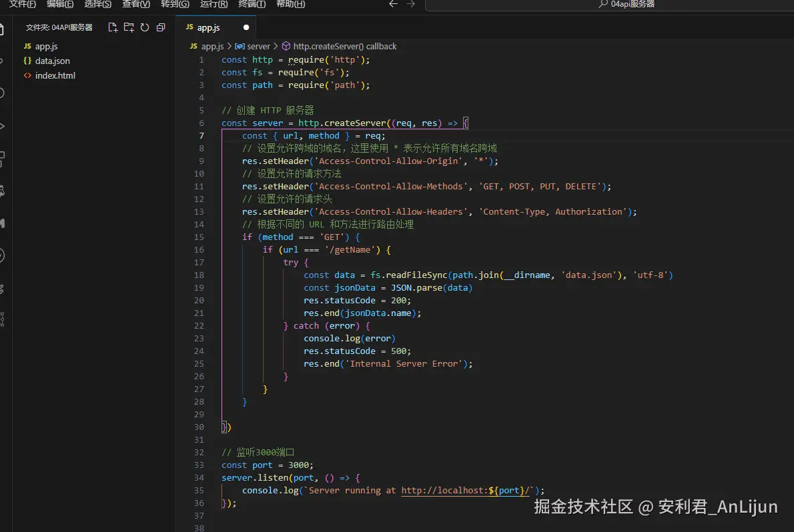Refresh the explorer file list
Screen dimensions: 794x532
[144, 27]
